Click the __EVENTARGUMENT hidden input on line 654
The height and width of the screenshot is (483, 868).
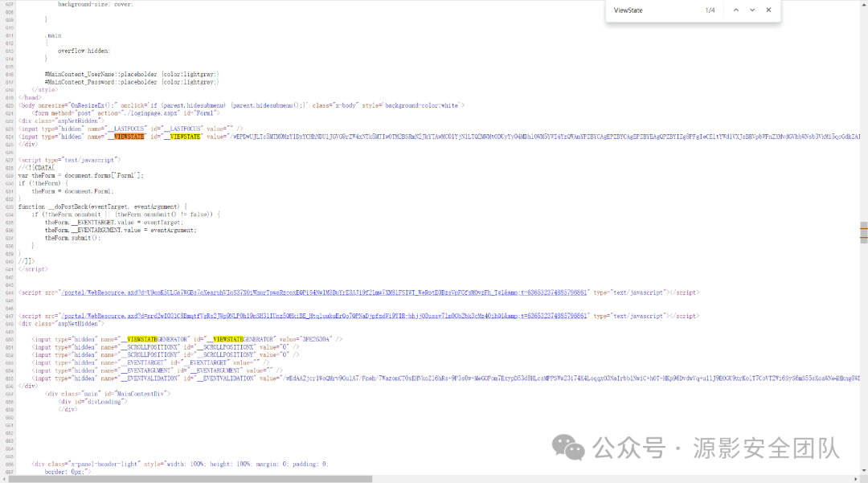(158, 370)
